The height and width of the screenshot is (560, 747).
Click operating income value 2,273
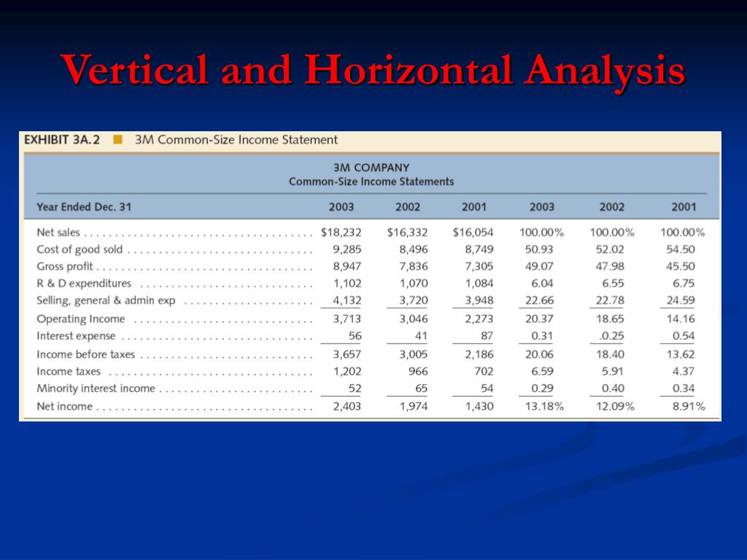[479, 319]
